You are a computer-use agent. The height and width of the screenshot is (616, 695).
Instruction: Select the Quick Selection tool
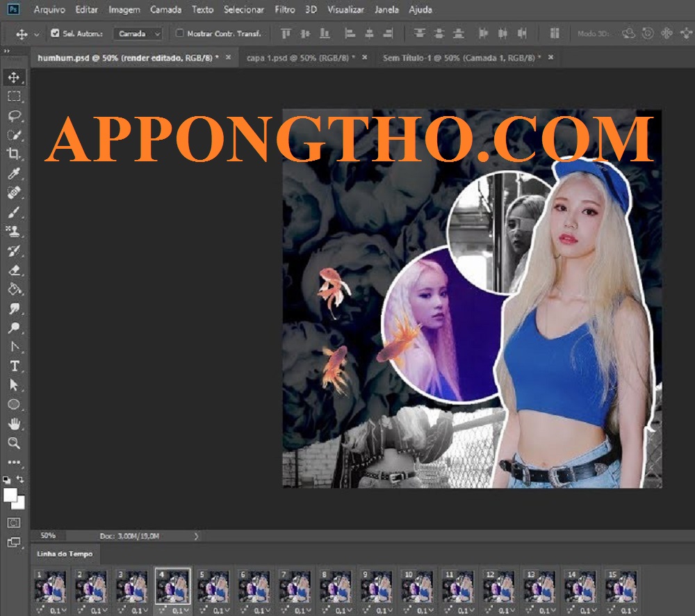coord(14,136)
